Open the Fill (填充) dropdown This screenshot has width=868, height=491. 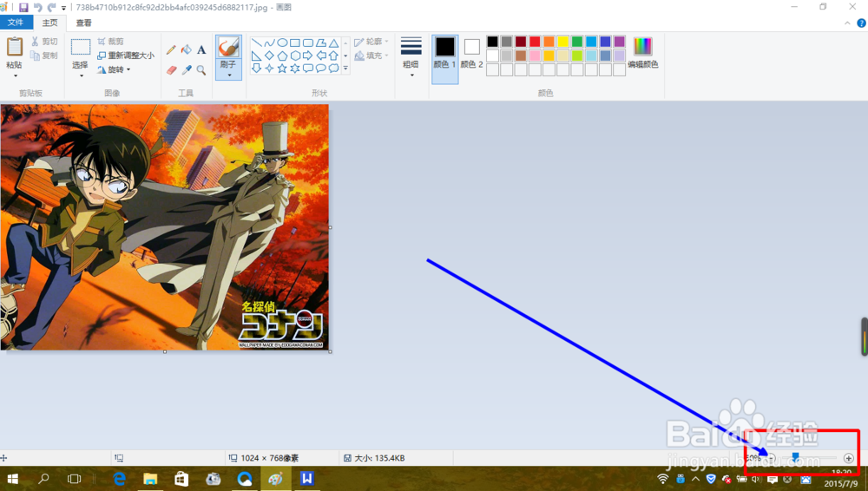(372, 56)
